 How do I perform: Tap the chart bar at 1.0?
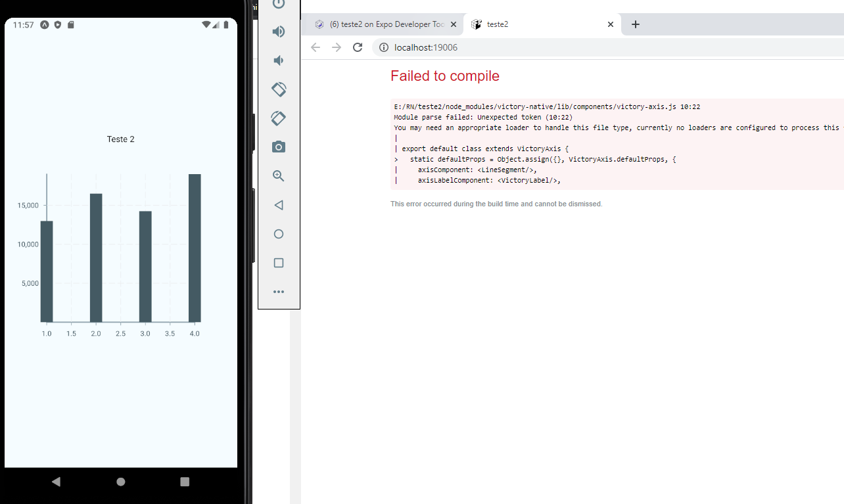(47, 271)
